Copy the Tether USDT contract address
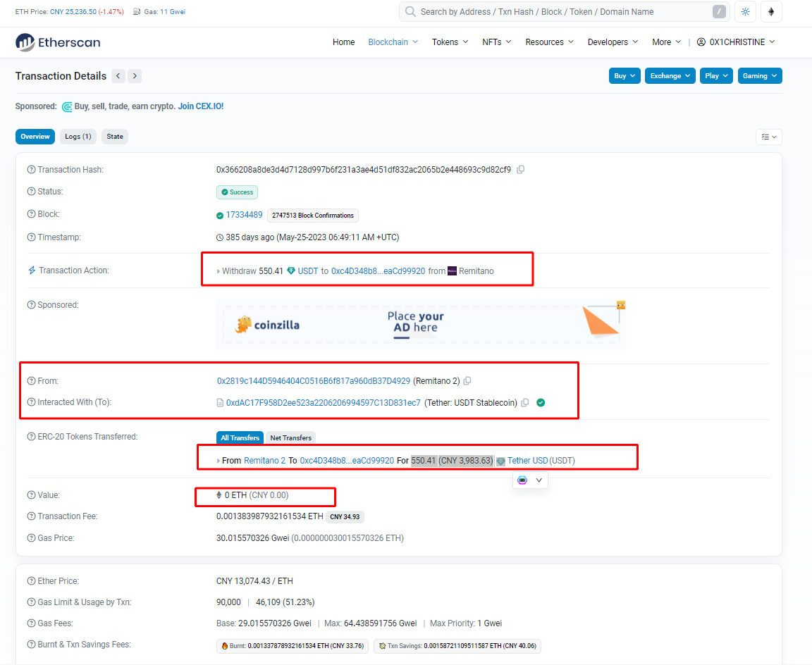The image size is (812, 665). click(524, 403)
